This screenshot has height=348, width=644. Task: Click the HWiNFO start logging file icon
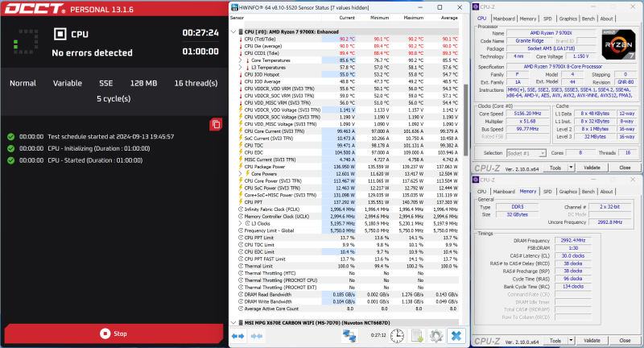click(x=418, y=335)
